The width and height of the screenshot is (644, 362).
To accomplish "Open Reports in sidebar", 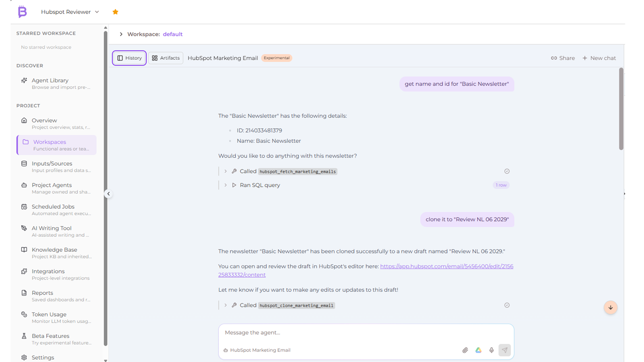I will point(57,296).
